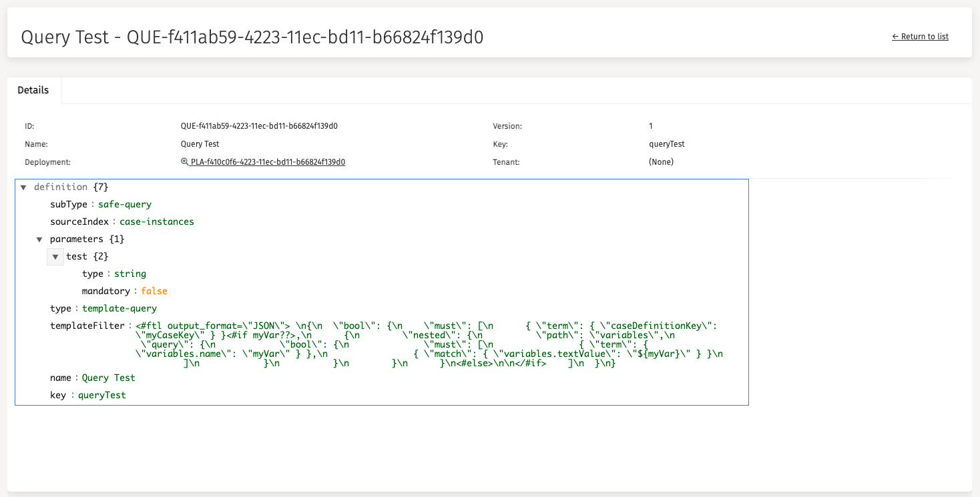The height and width of the screenshot is (497, 980).
Task: Collapse the test {2} node
Action: pyautogui.click(x=55, y=256)
